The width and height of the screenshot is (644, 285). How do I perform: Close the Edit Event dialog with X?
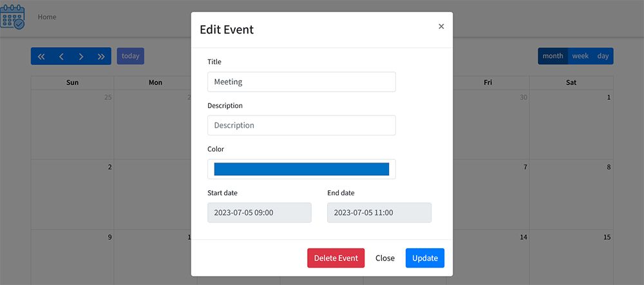tap(441, 26)
